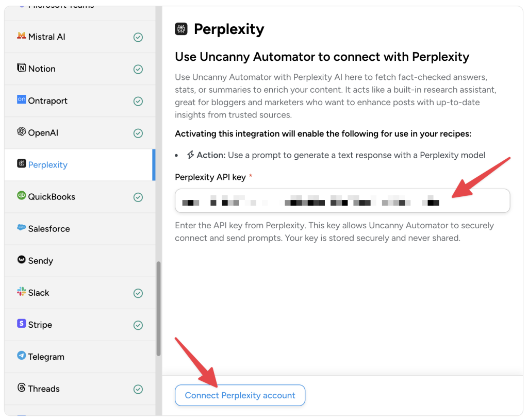Click the Stripe logo icon
Screen dimensions: 528x420
[21, 324]
